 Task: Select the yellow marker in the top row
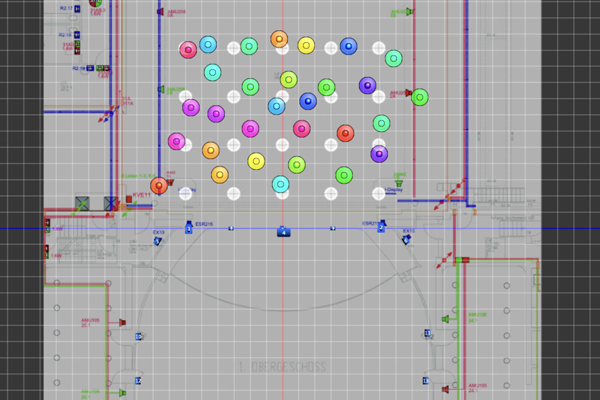point(306,45)
